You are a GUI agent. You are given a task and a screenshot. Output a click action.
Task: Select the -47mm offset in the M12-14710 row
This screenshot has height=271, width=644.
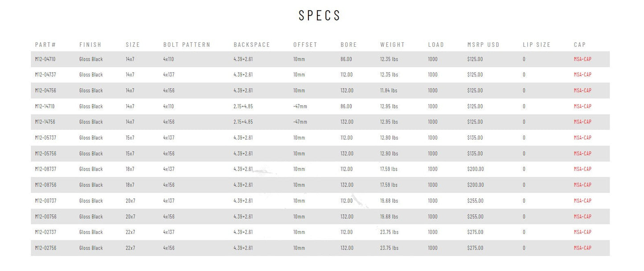(300, 107)
